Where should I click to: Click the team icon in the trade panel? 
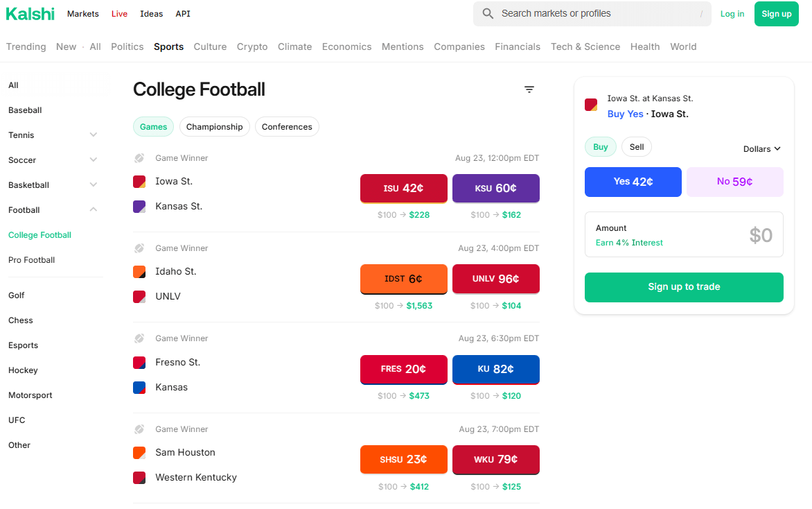591,105
